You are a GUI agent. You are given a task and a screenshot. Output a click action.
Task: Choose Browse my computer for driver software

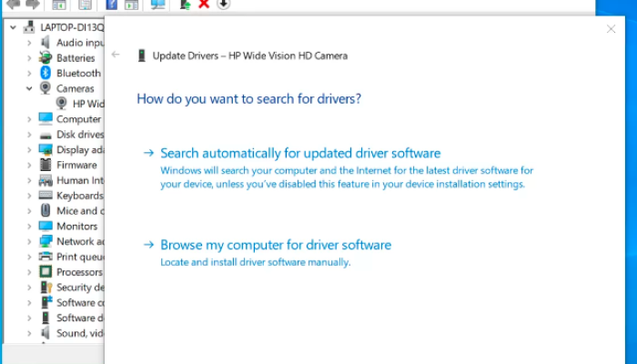(276, 245)
